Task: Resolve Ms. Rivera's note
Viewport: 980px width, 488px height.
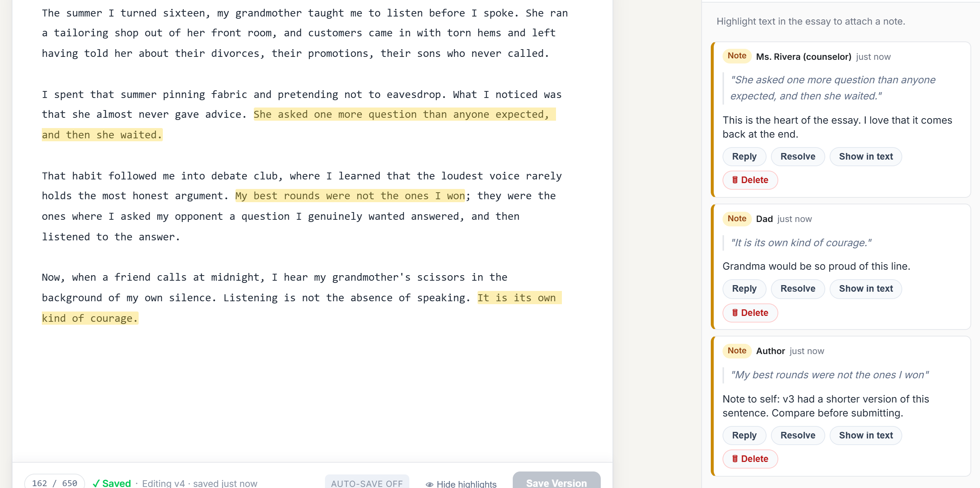Action: pyautogui.click(x=798, y=156)
